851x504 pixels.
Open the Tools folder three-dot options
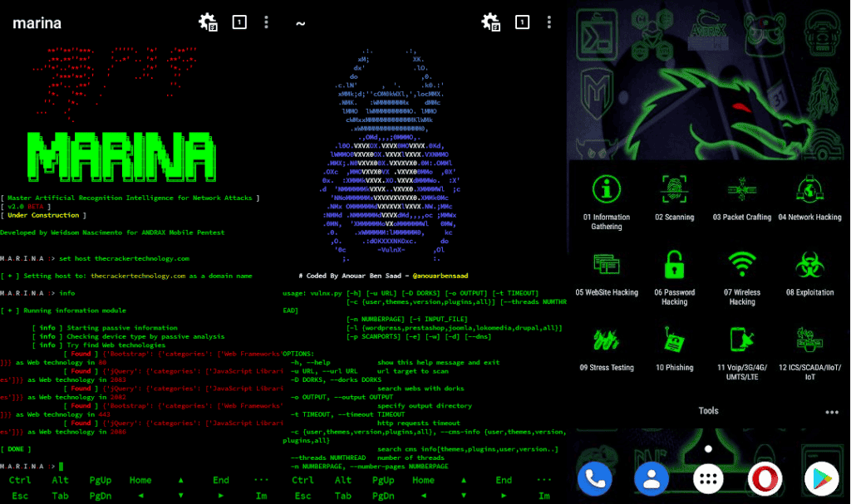[x=832, y=413]
